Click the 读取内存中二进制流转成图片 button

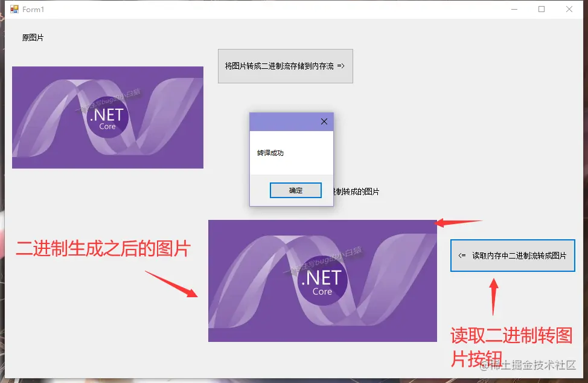coord(513,256)
